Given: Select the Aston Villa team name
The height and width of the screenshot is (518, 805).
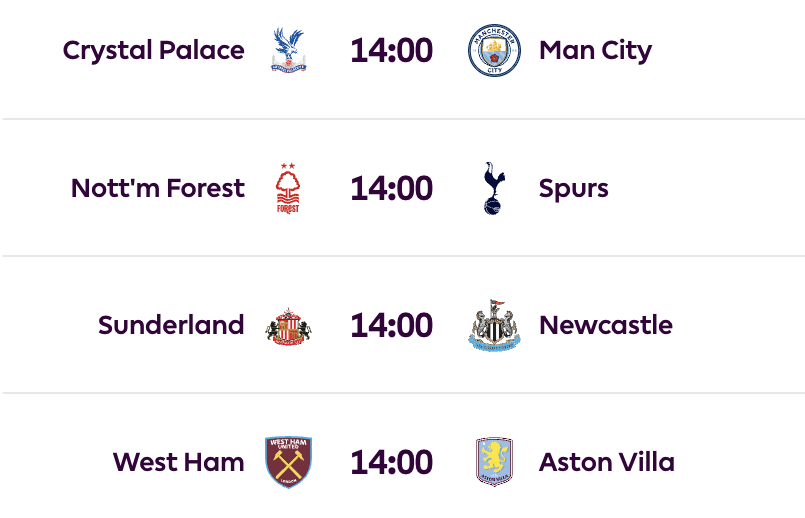Looking at the screenshot, I should point(606,462).
